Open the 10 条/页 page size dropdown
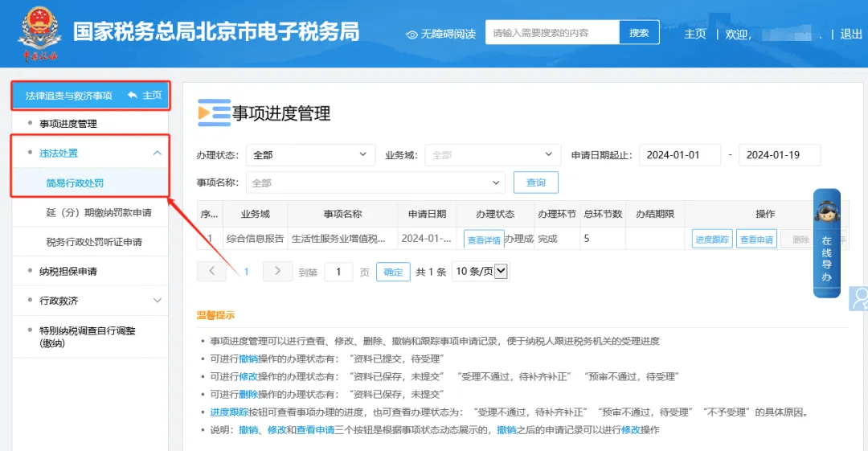 [x=481, y=272]
